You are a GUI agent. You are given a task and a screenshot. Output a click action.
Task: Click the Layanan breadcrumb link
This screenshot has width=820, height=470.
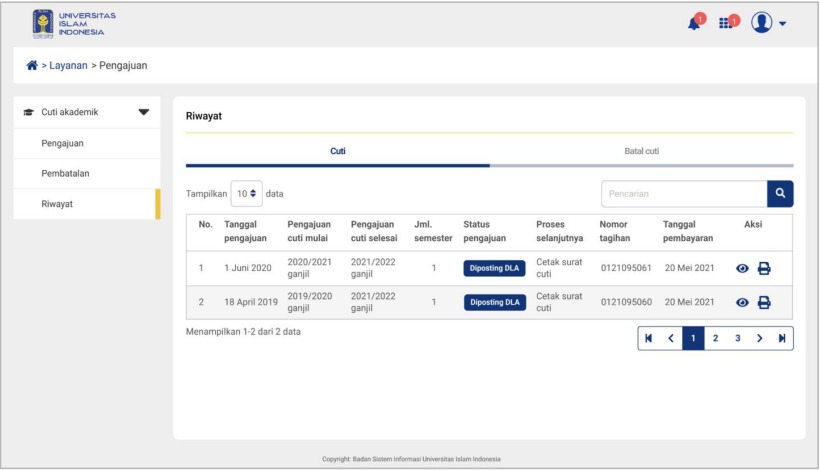pos(68,66)
